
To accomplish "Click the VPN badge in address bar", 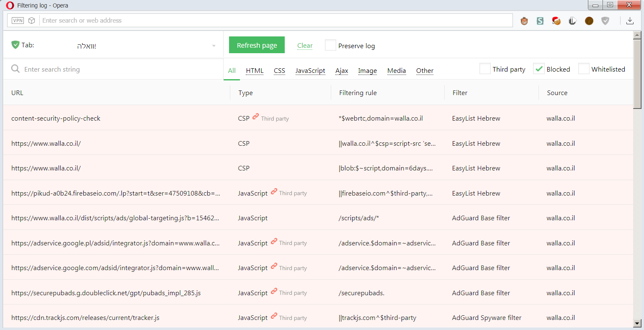I will (x=18, y=21).
